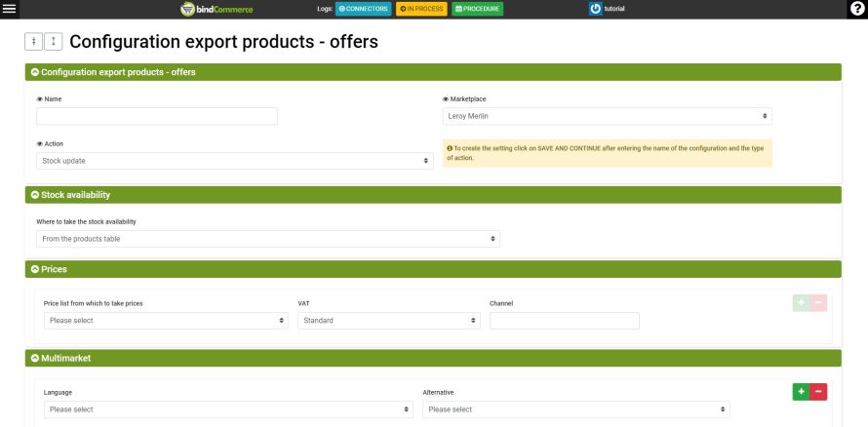Click the tutorial power icon
868x427 pixels.
(x=596, y=9)
